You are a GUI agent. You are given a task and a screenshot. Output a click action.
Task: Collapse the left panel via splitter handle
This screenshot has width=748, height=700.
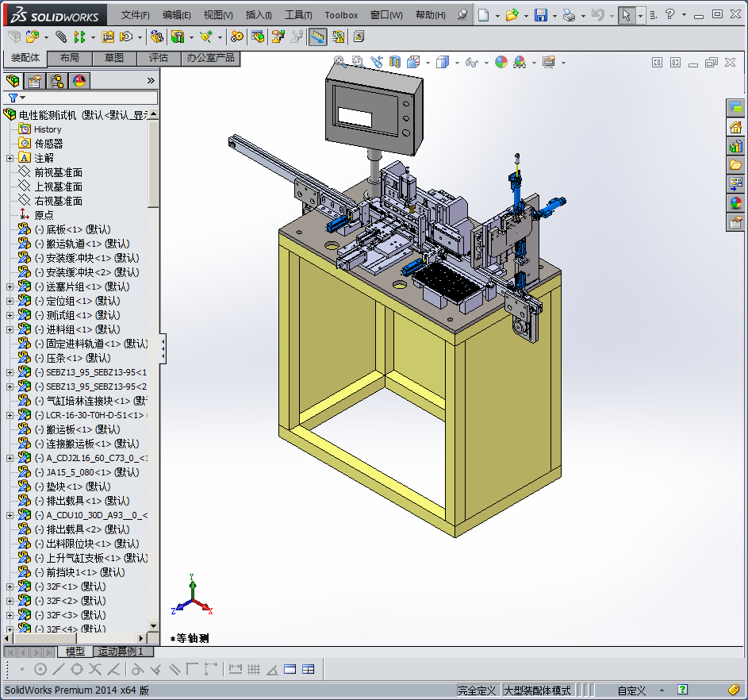pos(163,348)
